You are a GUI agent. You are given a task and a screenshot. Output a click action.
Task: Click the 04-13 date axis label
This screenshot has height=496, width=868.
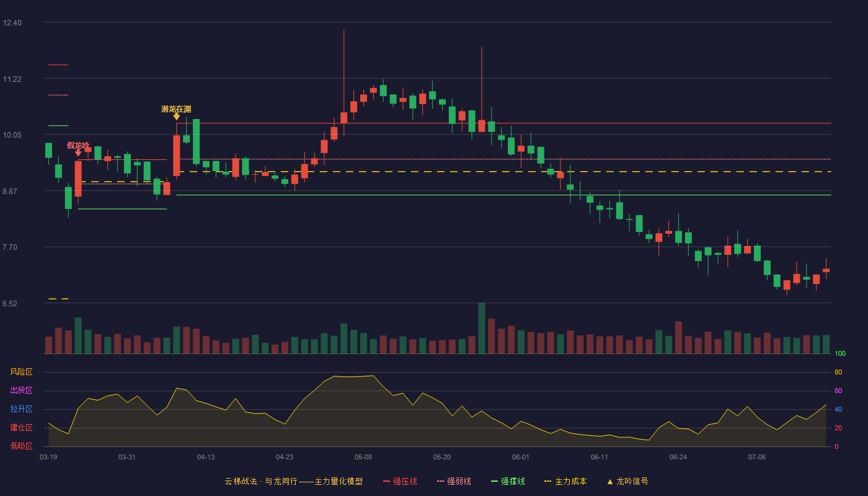(x=206, y=457)
